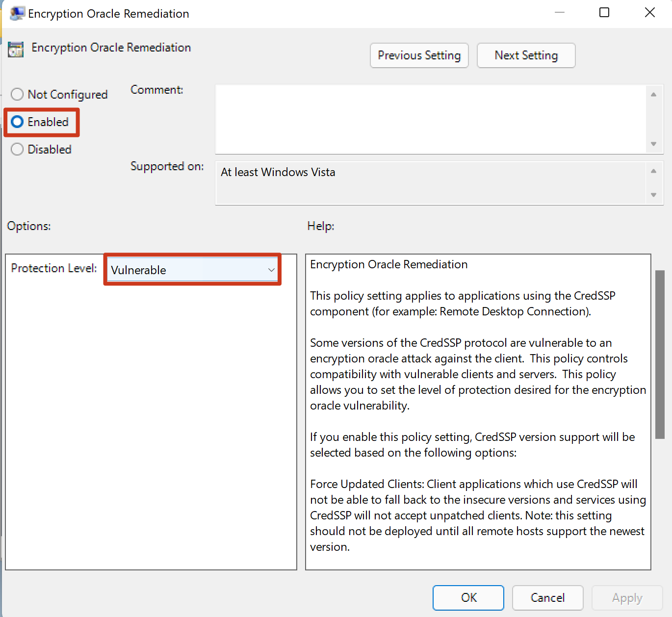The width and height of the screenshot is (672, 617).
Task: Maximize the Encryption Oracle Remediation window
Action: click(x=604, y=12)
